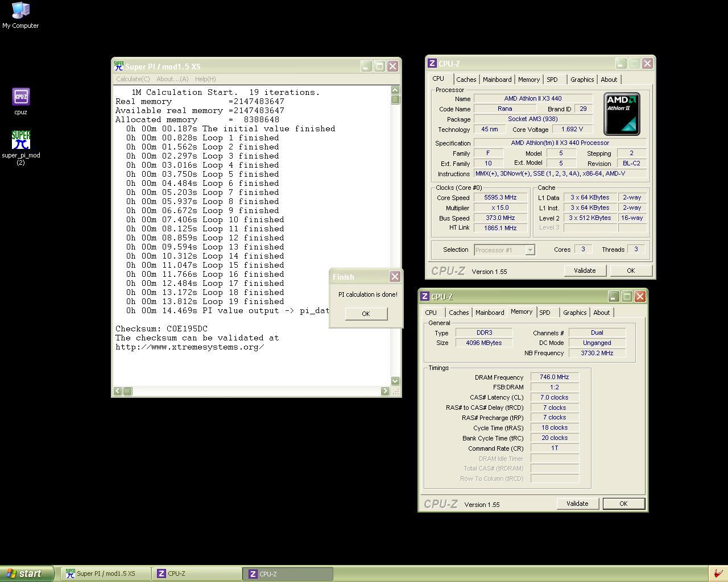Image resolution: width=728 pixels, height=582 pixels.
Task: Minimize the upper CPU-Z window
Action: (621, 64)
